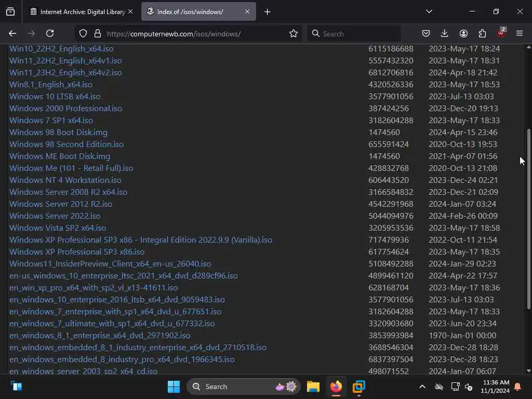Click the scrollbar down arrow
This screenshot has width=532, height=399.
(528, 371)
